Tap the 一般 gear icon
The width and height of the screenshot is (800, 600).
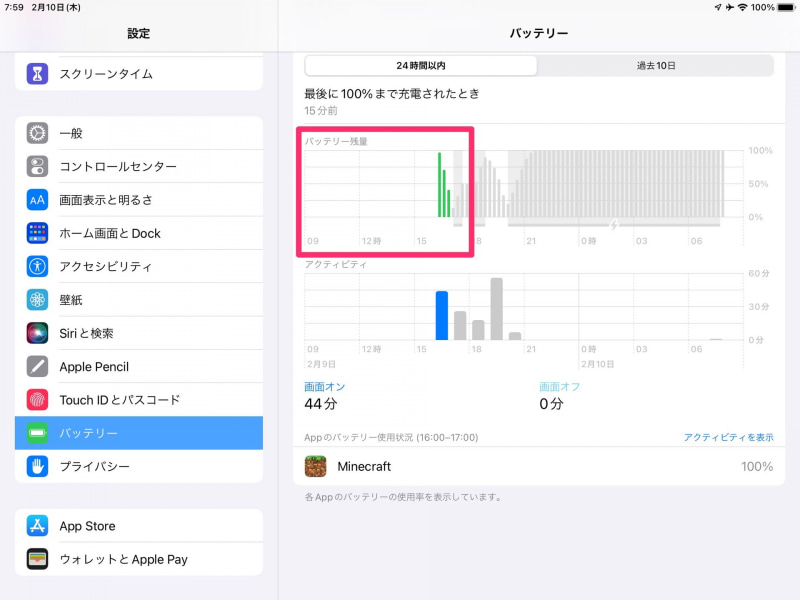pyautogui.click(x=37, y=133)
